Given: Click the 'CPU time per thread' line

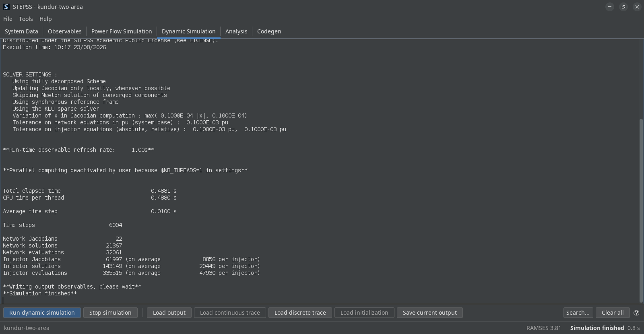Looking at the screenshot, I should click(90, 198).
